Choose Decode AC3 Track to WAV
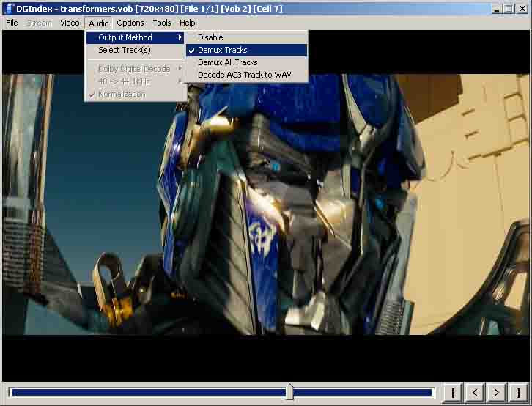 click(x=247, y=75)
